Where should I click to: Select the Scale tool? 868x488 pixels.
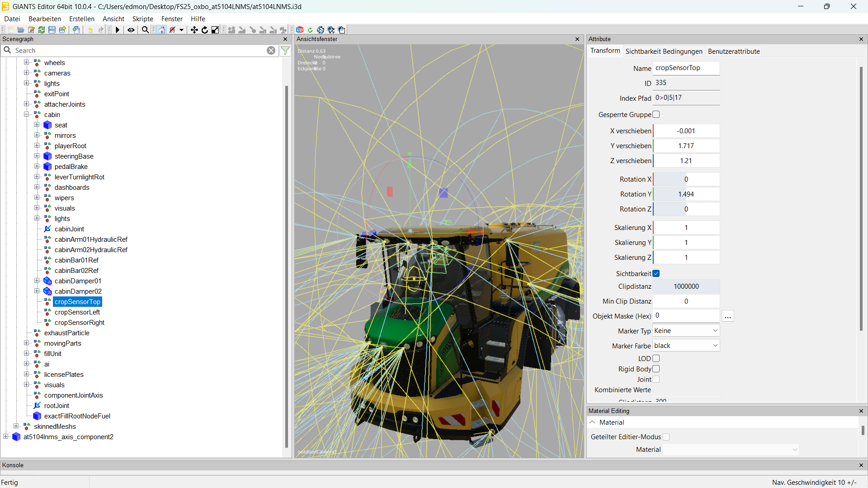point(215,30)
